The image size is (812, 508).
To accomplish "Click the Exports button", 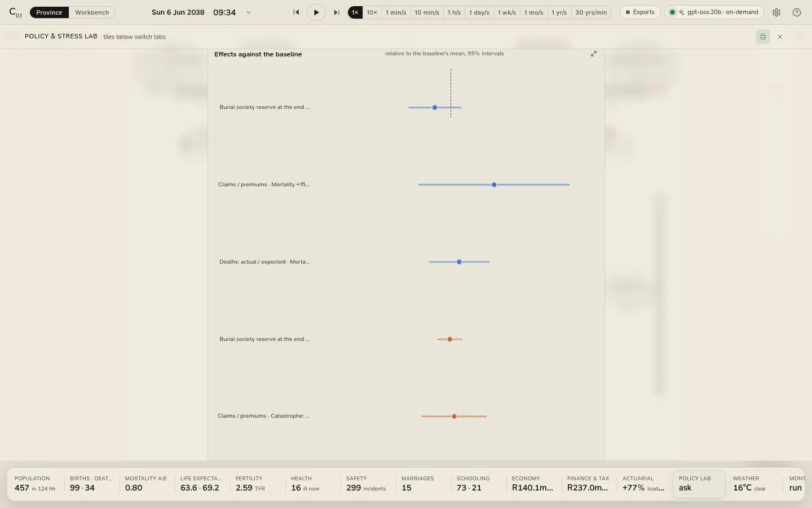I will pos(640,12).
